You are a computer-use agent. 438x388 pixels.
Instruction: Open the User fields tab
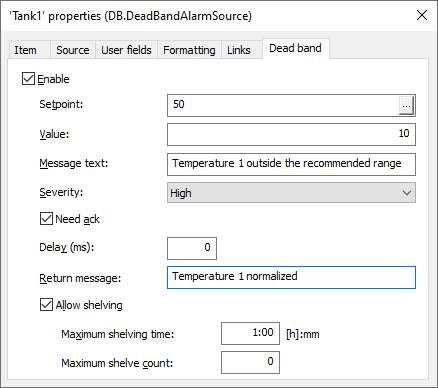[x=126, y=50]
